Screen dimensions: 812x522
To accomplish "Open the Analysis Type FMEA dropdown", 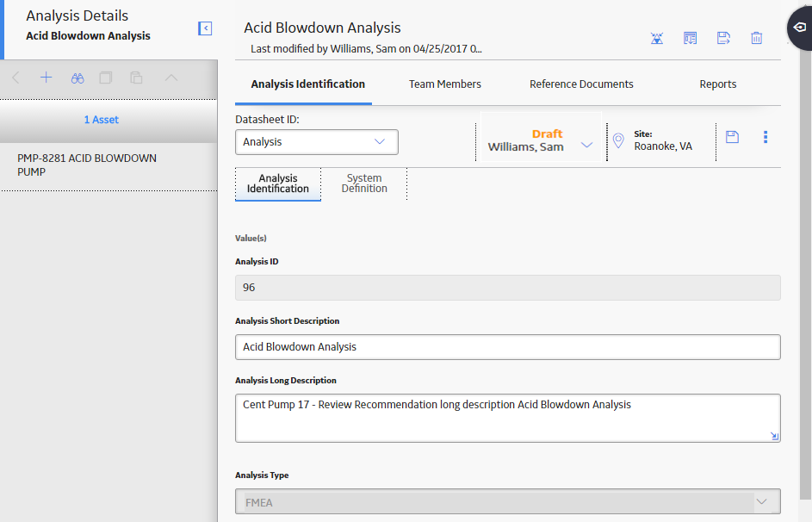I will pos(507,501).
